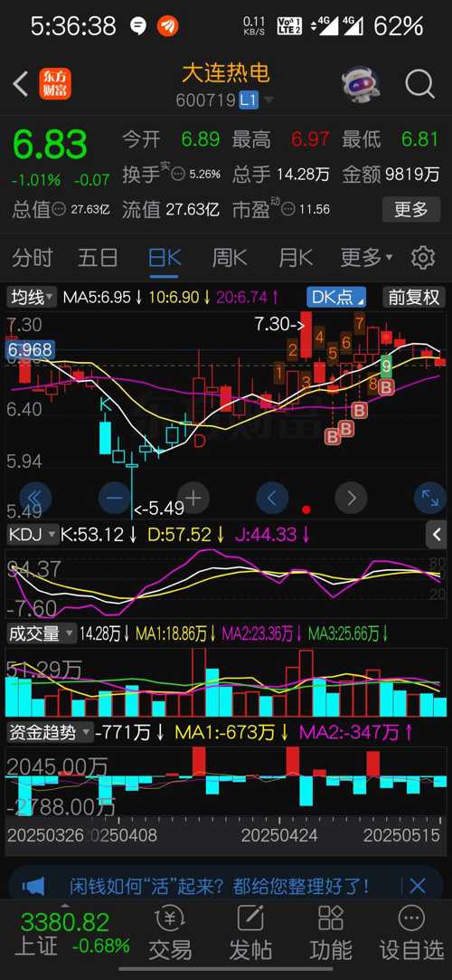Image resolution: width=452 pixels, height=980 pixels.
Task: Switch to the 分时 tab
Action: click(32, 258)
